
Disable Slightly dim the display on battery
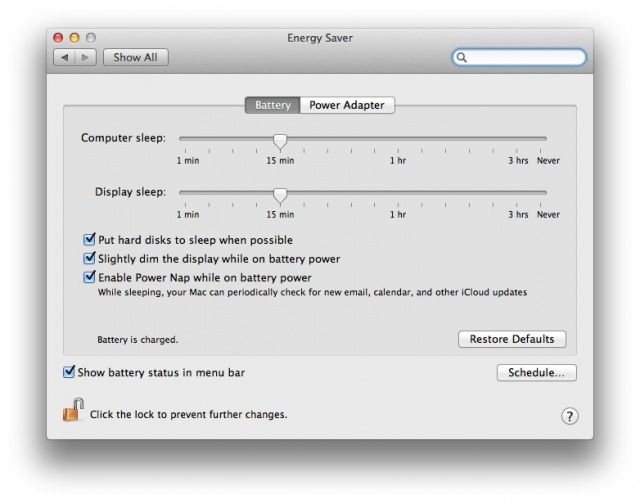tap(89, 259)
